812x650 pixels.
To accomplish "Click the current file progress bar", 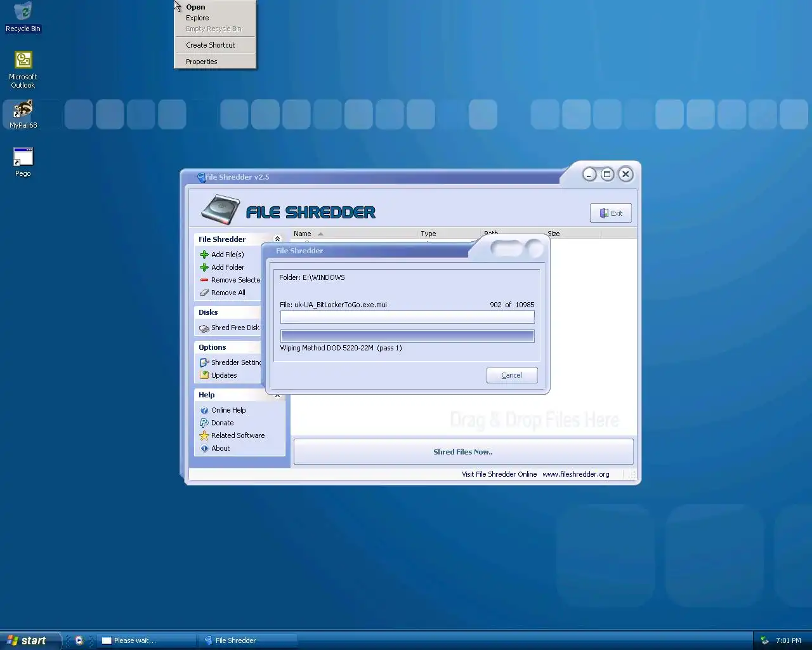I will pyautogui.click(x=407, y=317).
